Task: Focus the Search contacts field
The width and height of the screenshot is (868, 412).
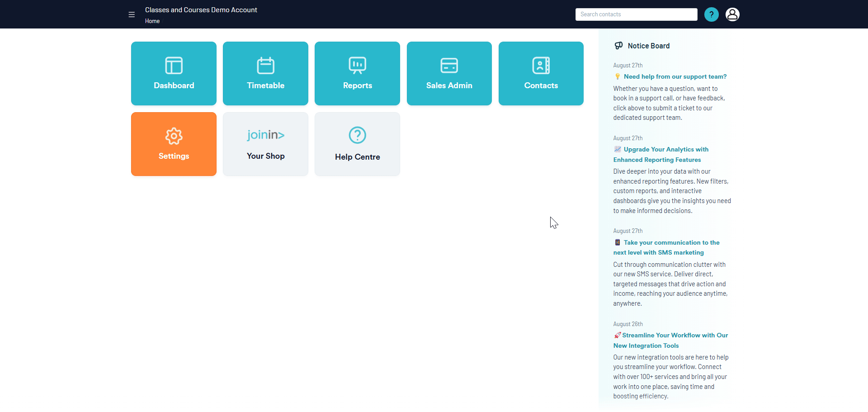Action: (636, 14)
